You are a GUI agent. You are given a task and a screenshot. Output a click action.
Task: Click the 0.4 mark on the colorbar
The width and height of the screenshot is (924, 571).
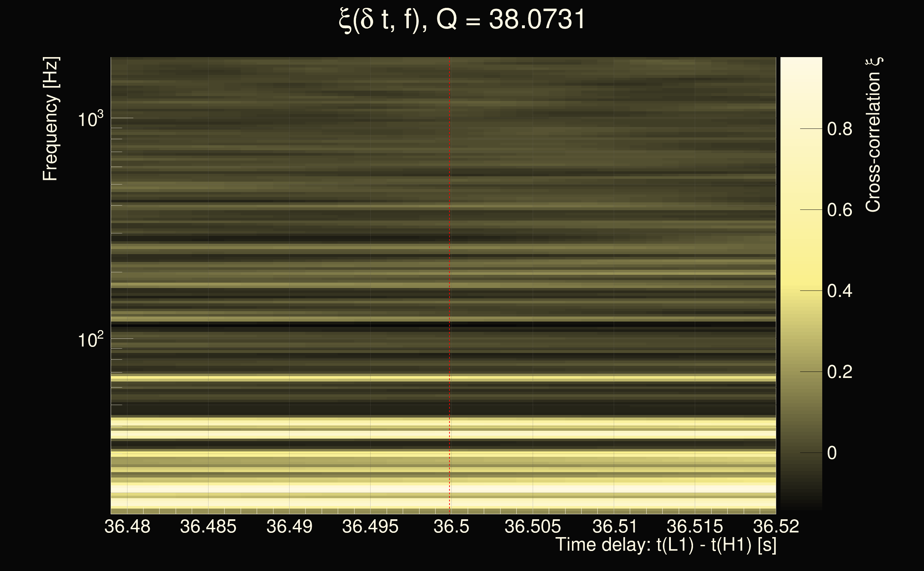[x=839, y=291]
